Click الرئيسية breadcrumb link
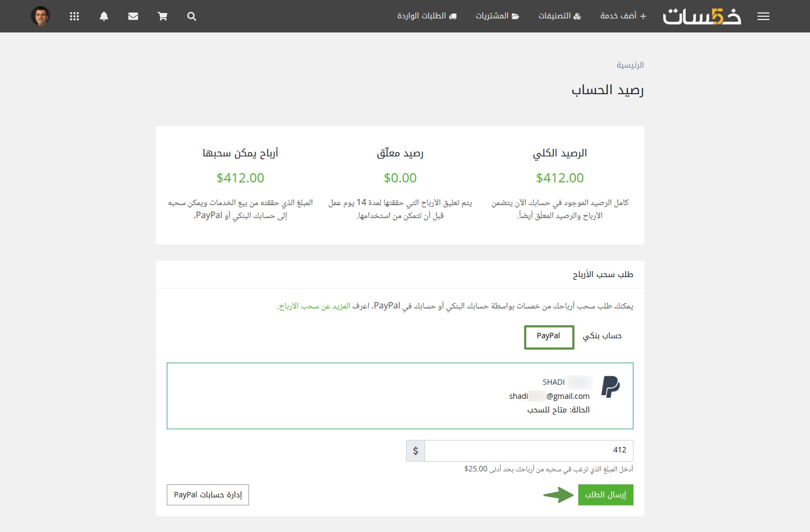Image resolution: width=810 pixels, height=532 pixels. (630, 65)
